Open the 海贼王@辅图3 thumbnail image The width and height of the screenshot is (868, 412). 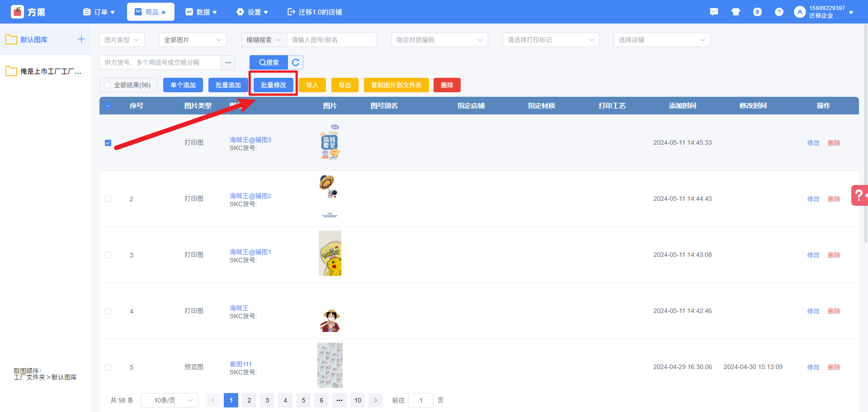pos(330,142)
